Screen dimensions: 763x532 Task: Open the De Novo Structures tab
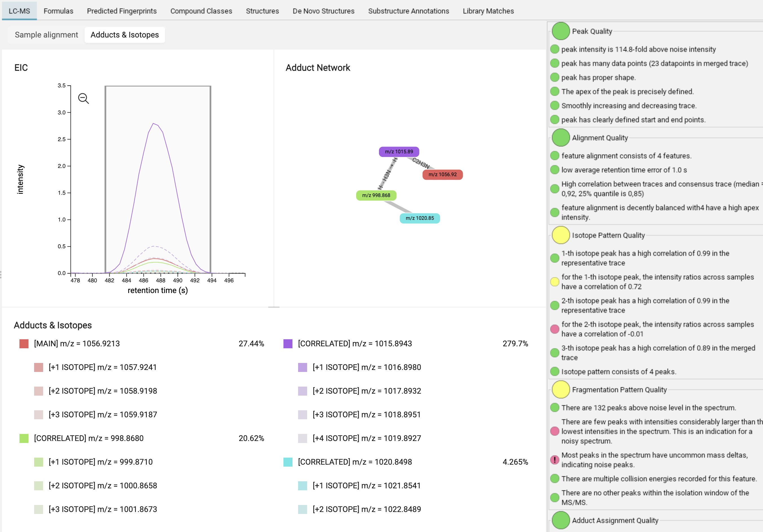[323, 11]
